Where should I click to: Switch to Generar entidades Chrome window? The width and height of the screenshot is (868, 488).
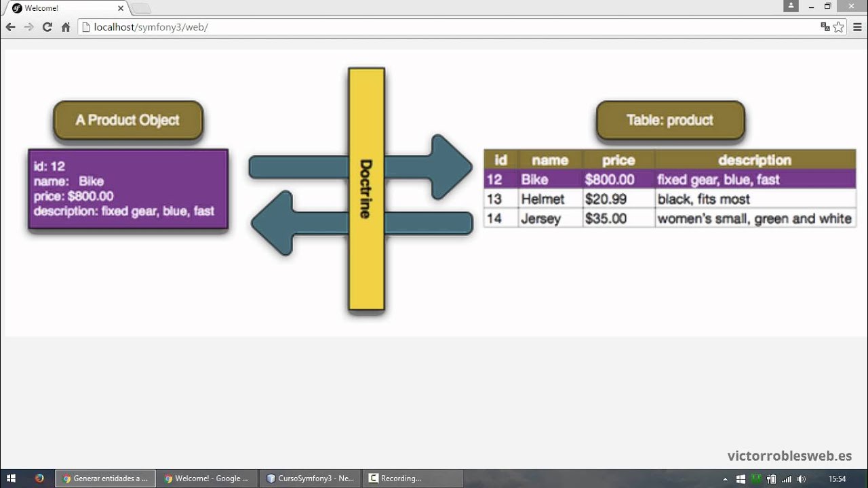coord(105,479)
